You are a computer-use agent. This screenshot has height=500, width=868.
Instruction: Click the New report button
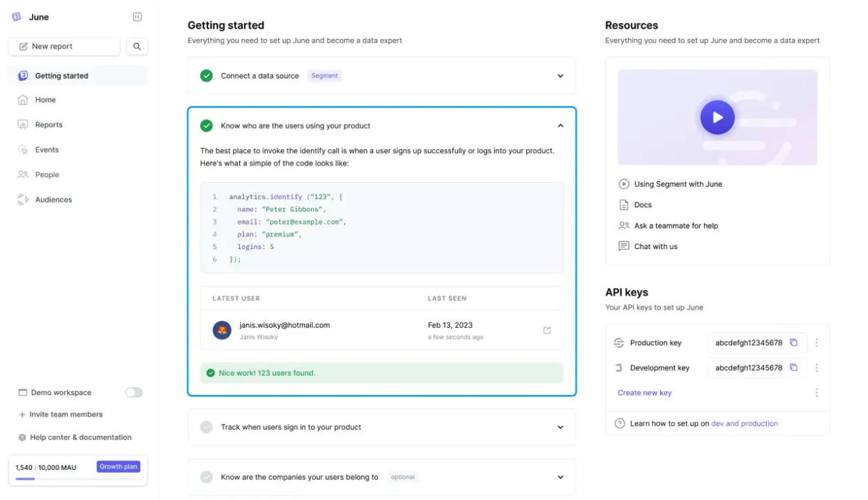coord(64,47)
